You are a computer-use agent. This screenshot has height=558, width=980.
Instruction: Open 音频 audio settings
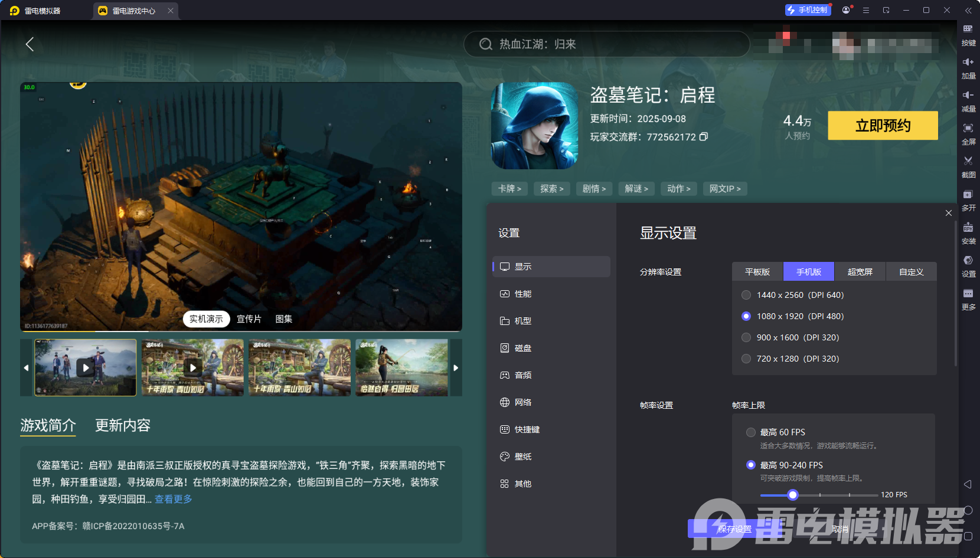point(521,375)
